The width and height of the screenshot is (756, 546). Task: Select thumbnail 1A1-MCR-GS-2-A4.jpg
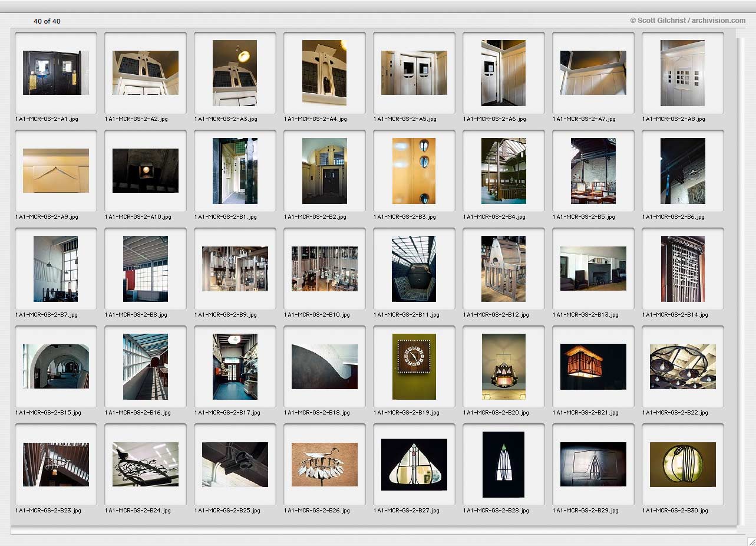click(x=325, y=73)
